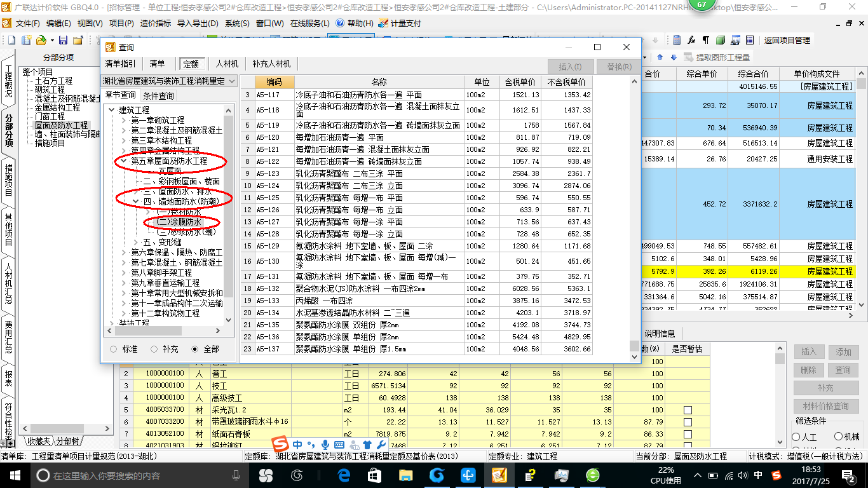868x488 pixels.
Task: Click the volume speaker tray icon
Action: click(742, 475)
